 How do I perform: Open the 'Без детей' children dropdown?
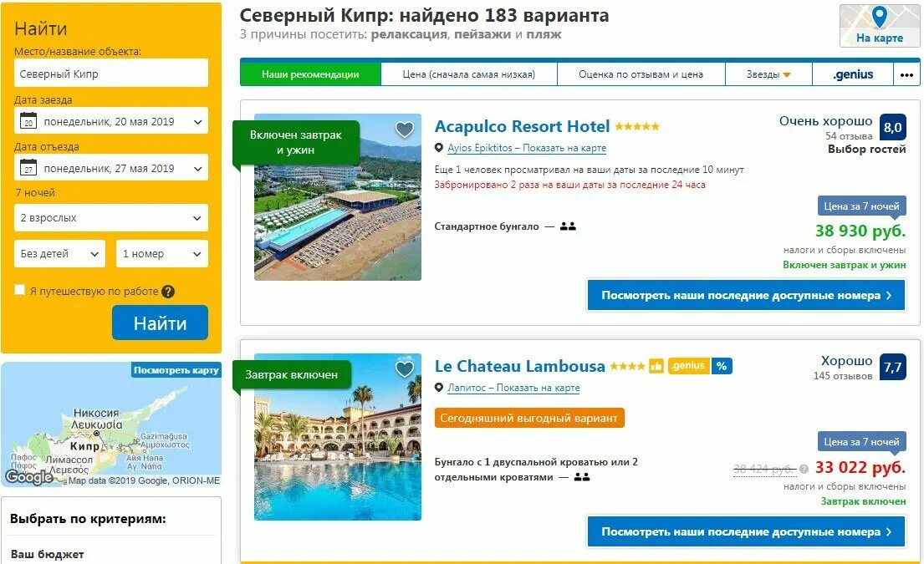[x=59, y=254]
